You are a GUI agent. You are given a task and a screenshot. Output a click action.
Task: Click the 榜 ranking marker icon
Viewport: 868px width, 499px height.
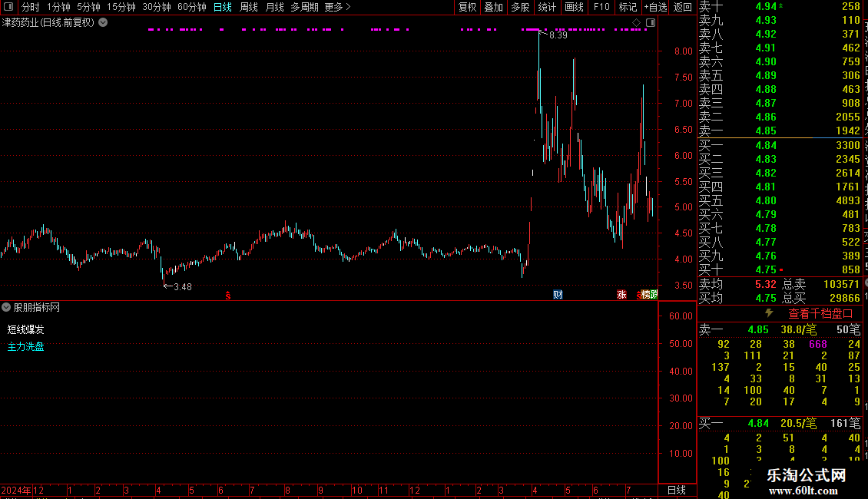(x=645, y=294)
